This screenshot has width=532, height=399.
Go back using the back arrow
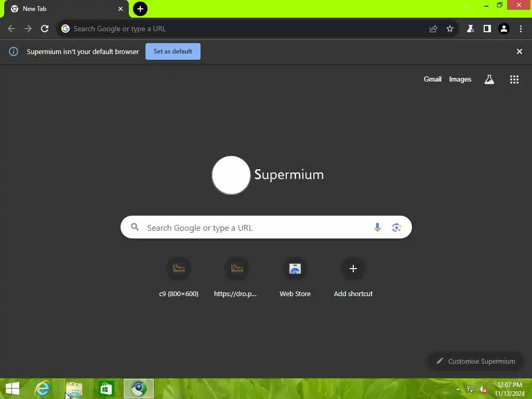pos(11,29)
